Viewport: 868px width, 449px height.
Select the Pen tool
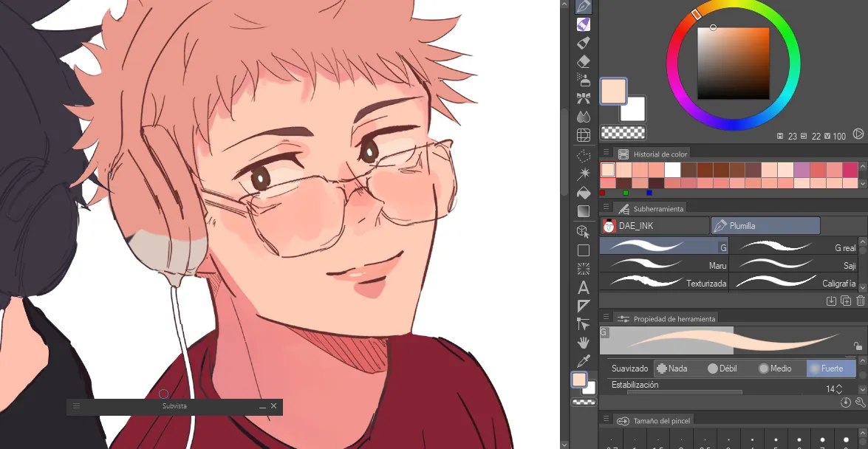[583, 6]
